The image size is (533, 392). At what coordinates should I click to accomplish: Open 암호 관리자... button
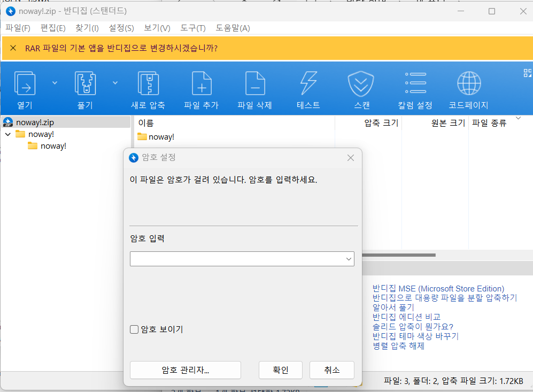coord(186,370)
